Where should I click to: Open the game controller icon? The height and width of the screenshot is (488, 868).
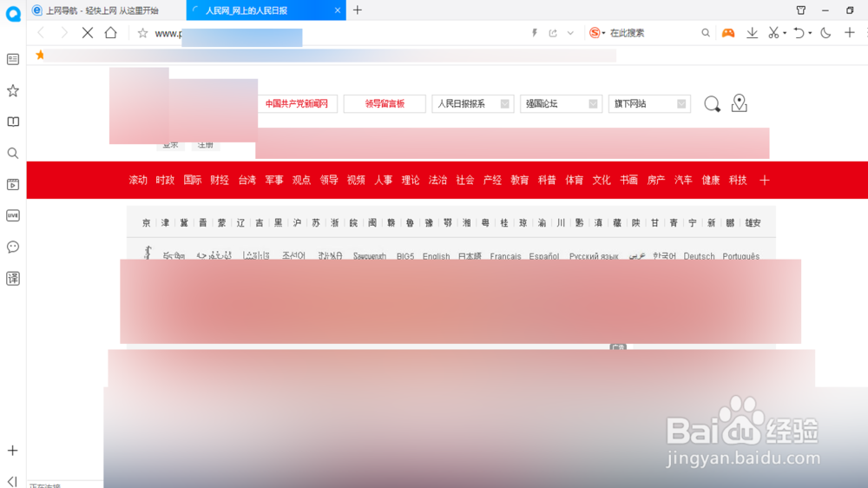click(728, 33)
